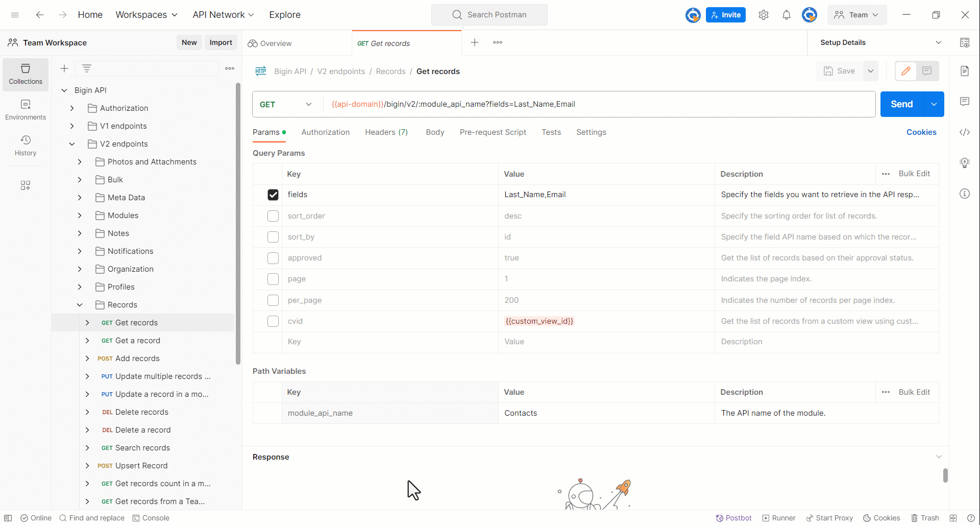Screen dimensions: 980x525
Task: Switch to the Environments sidebar panel
Action: (x=25, y=109)
